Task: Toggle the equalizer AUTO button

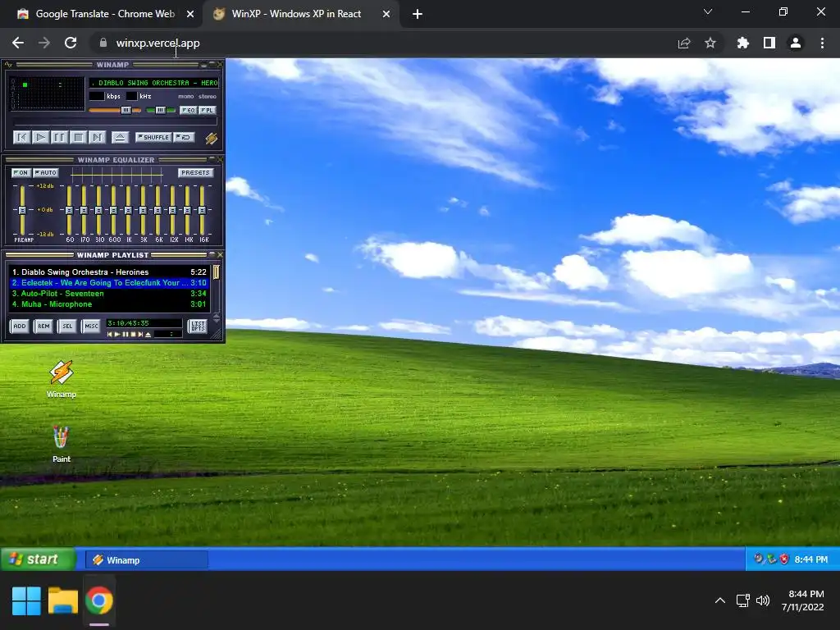Action: tap(46, 172)
